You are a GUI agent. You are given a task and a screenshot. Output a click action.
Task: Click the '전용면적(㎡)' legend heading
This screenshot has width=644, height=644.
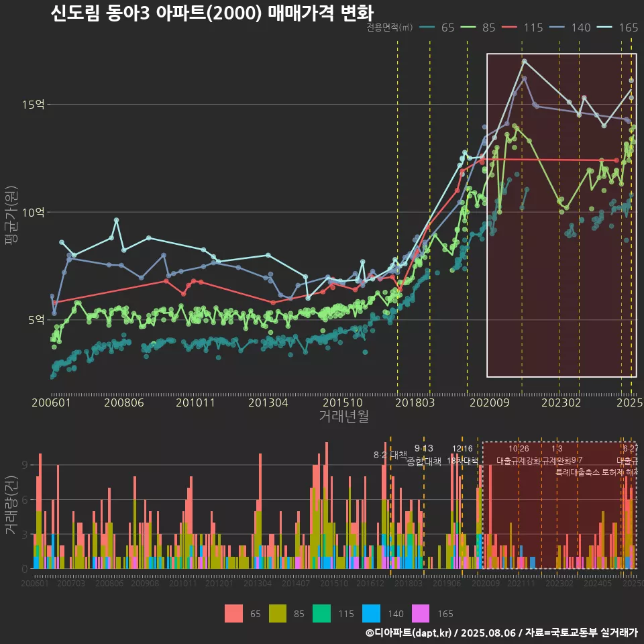pos(389,28)
